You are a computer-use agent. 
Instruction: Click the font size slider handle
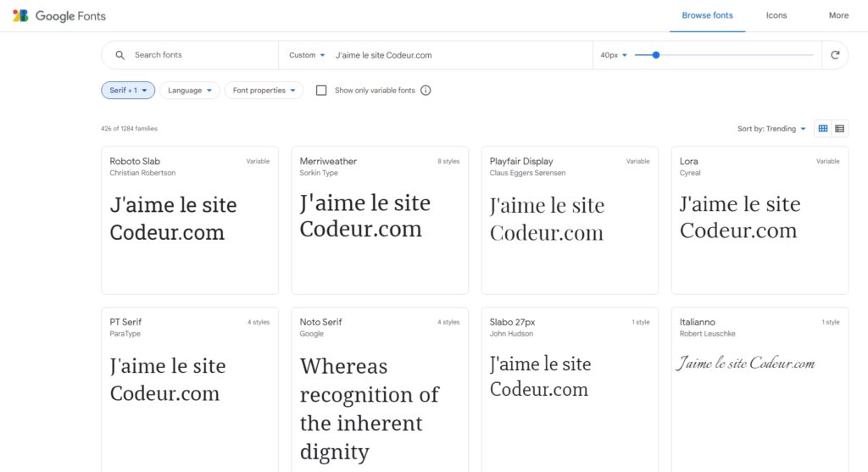(x=656, y=55)
